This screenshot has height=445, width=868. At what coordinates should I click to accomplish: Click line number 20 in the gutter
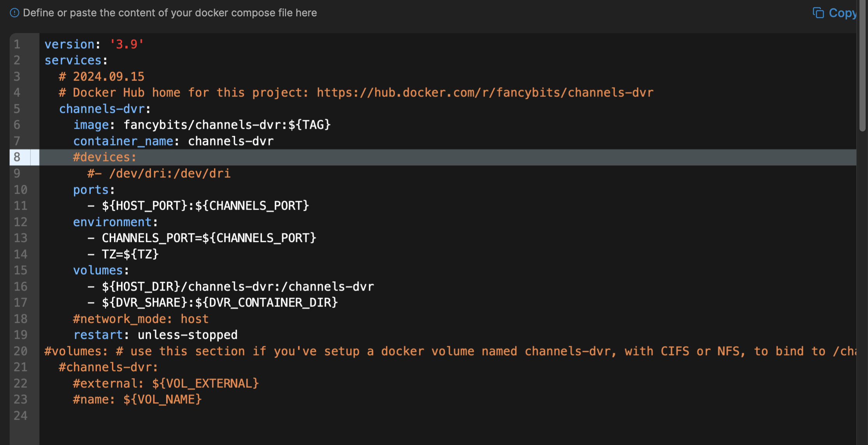[20, 351]
